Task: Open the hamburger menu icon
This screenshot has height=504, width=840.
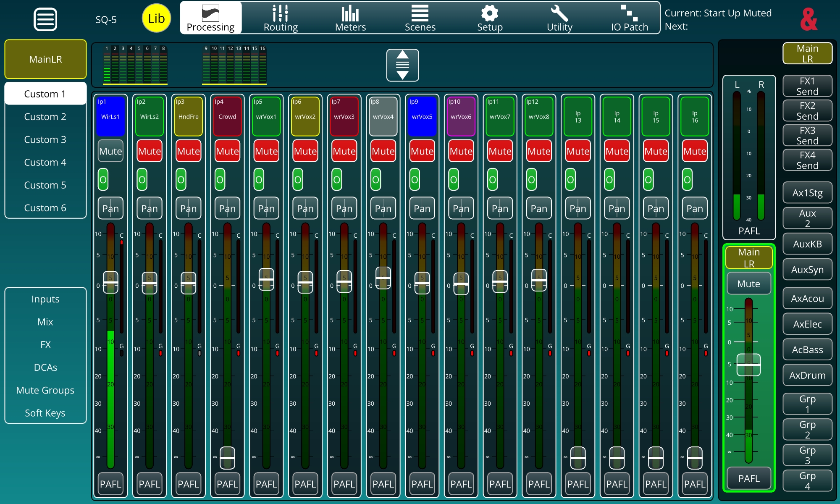Action: pyautogui.click(x=45, y=19)
